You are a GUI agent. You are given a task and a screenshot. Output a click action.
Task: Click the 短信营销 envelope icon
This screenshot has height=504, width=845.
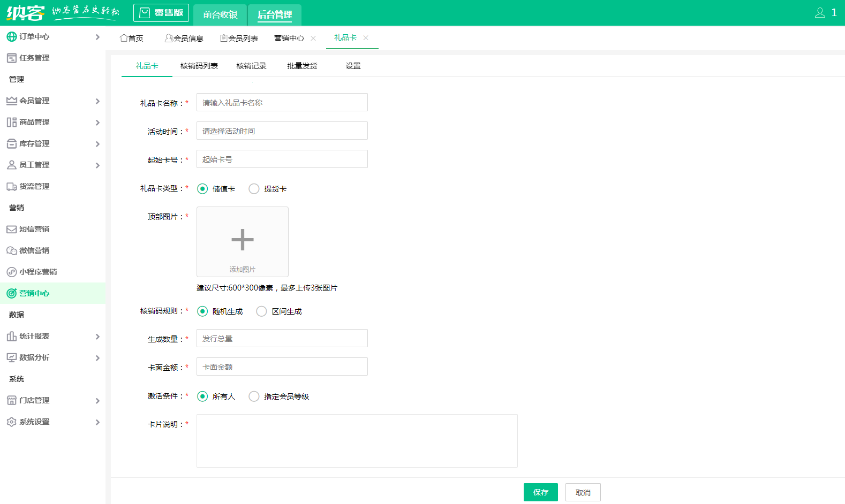click(x=11, y=229)
